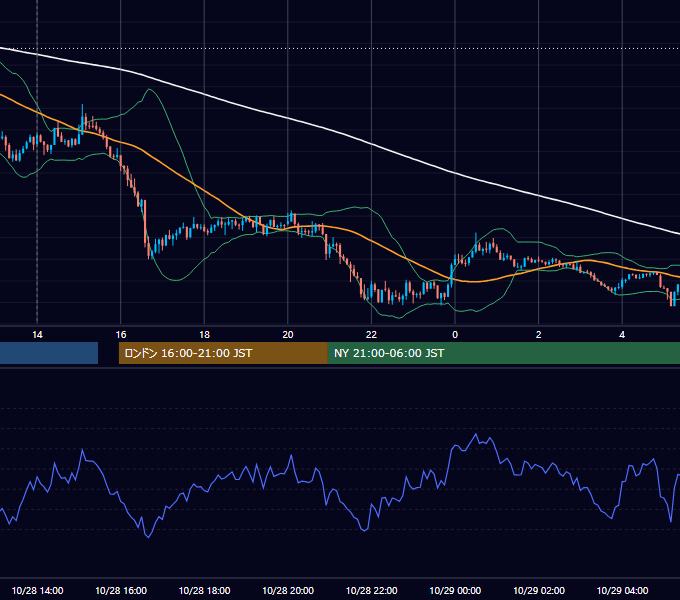The image size is (680, 600).
Task: Click the 14 hour axis label
Action: [37, 335]
